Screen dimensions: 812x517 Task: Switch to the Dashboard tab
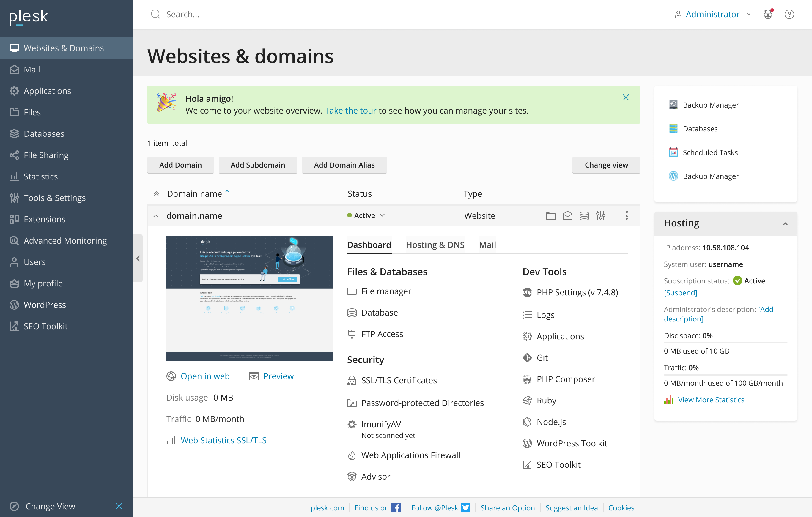[x=369, y=245]
